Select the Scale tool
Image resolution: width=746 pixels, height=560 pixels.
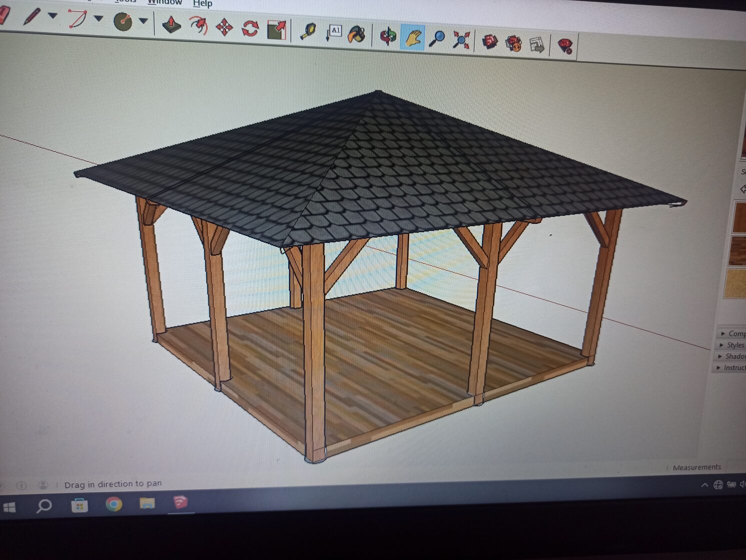tap(277, 30)
